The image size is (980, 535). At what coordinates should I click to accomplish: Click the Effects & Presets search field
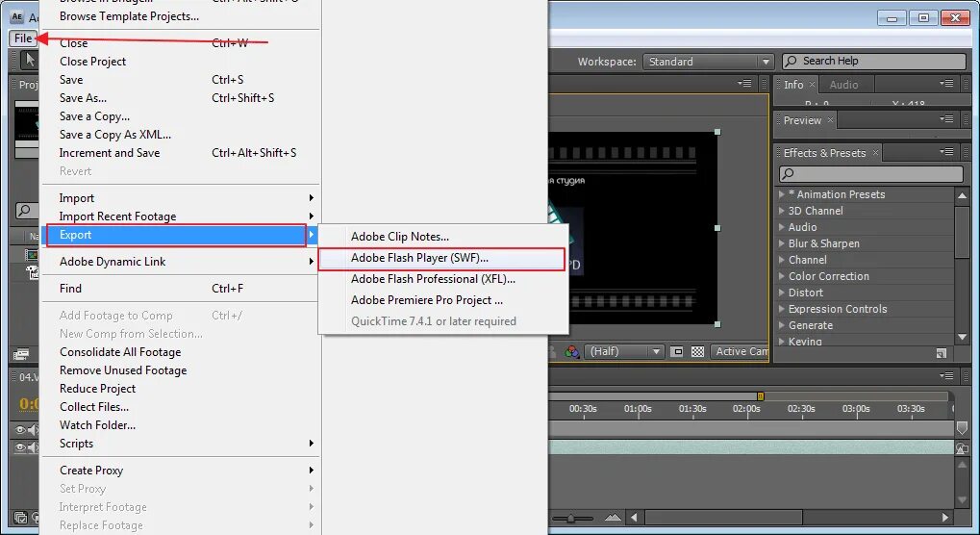pos(870,174)
